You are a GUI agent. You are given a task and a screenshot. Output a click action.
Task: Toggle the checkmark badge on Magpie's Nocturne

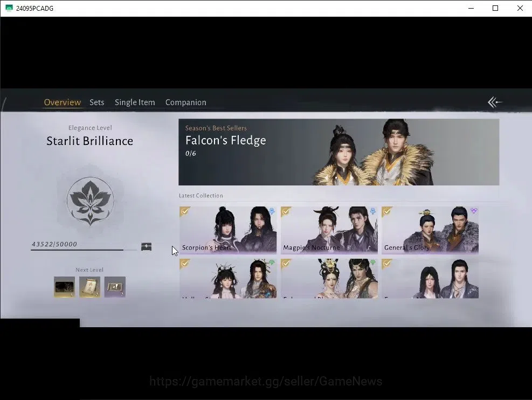[x=286, y=212]
